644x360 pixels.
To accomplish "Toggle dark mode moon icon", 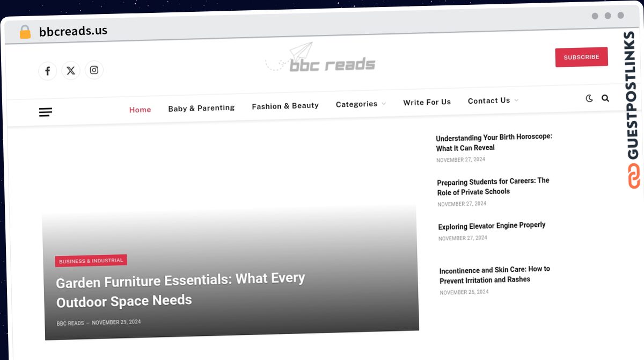I will click(589, 98).
